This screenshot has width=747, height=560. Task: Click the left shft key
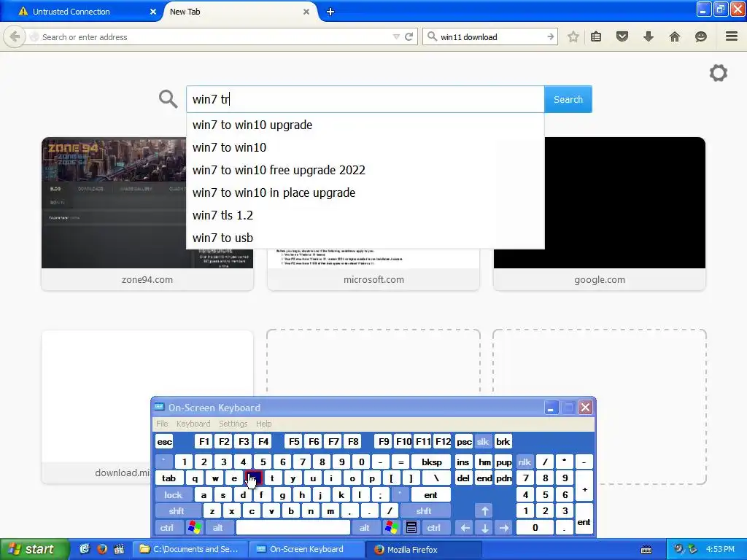coord(177,511)
